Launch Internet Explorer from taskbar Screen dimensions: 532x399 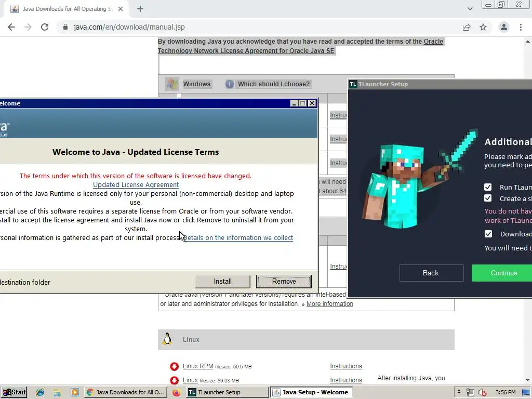[x=40, y=392]
